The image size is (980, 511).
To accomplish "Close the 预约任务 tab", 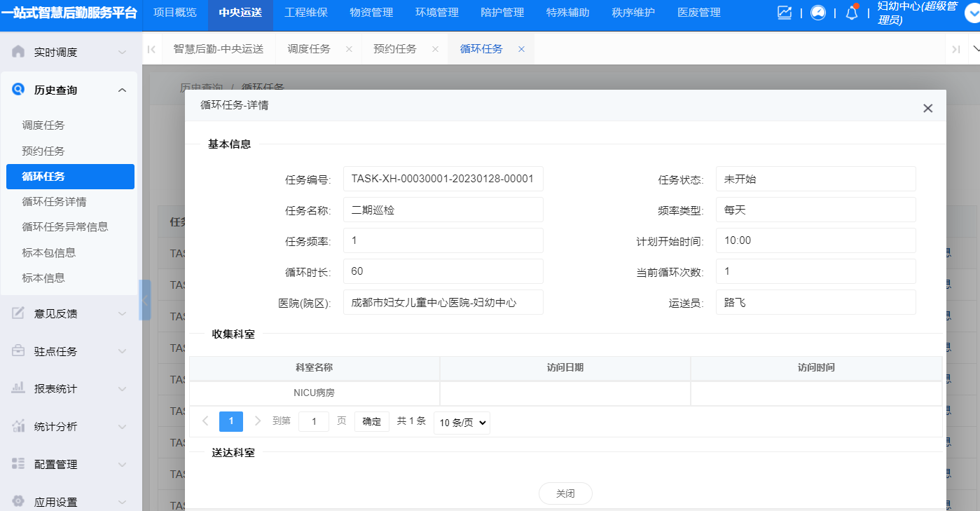I will pos(435,49).
